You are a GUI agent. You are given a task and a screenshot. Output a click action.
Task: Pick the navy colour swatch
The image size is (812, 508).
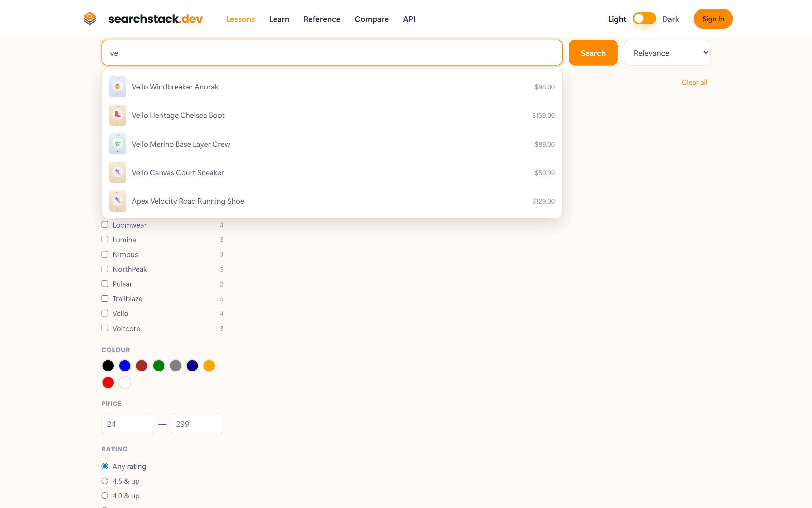[192, 366]
